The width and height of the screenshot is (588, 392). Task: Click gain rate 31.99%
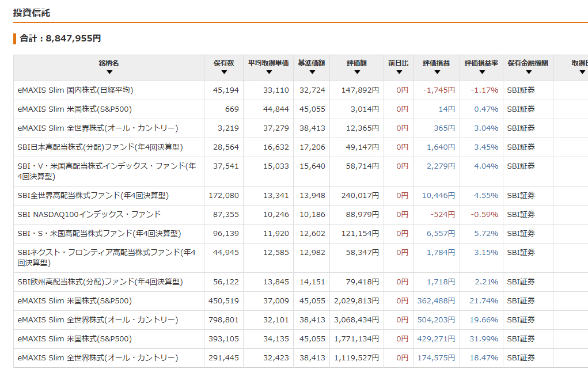point(484,339)
